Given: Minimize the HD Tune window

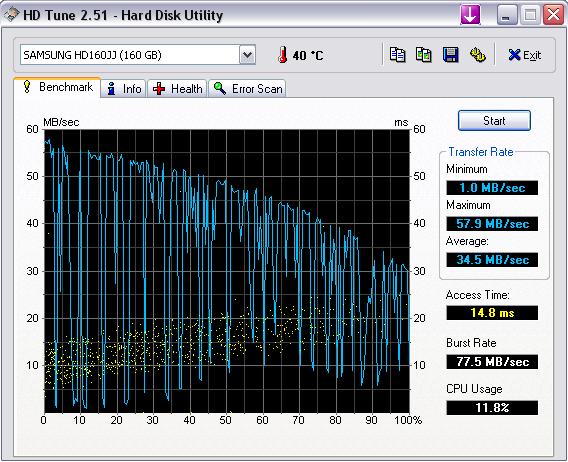Looking at the screenshot, I should click(506, 15).
